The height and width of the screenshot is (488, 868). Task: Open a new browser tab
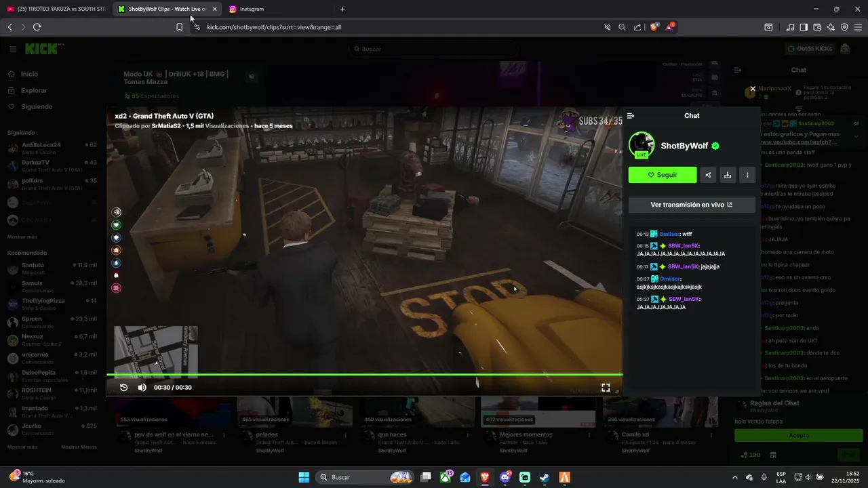(342, 9)
